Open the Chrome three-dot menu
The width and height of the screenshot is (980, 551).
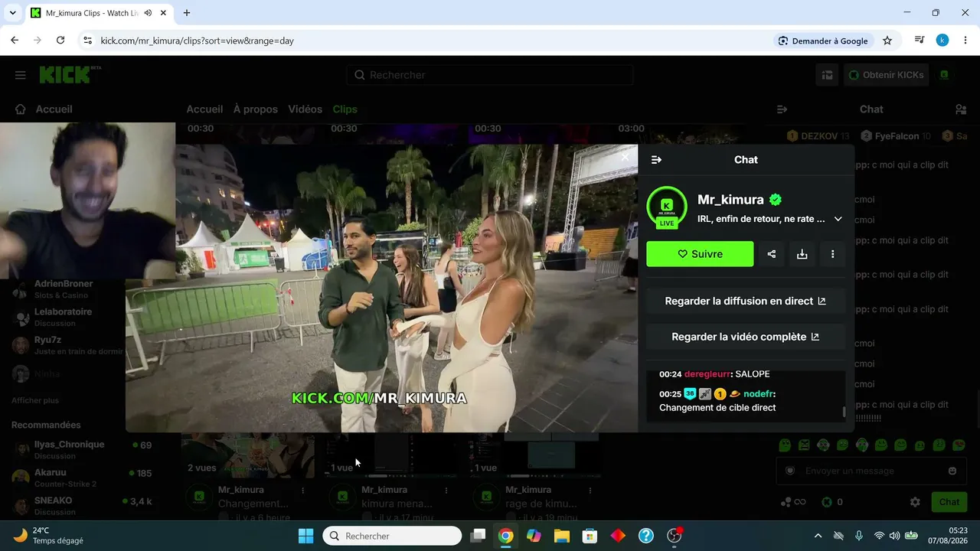pyautogui.click(x=965, y=41)
